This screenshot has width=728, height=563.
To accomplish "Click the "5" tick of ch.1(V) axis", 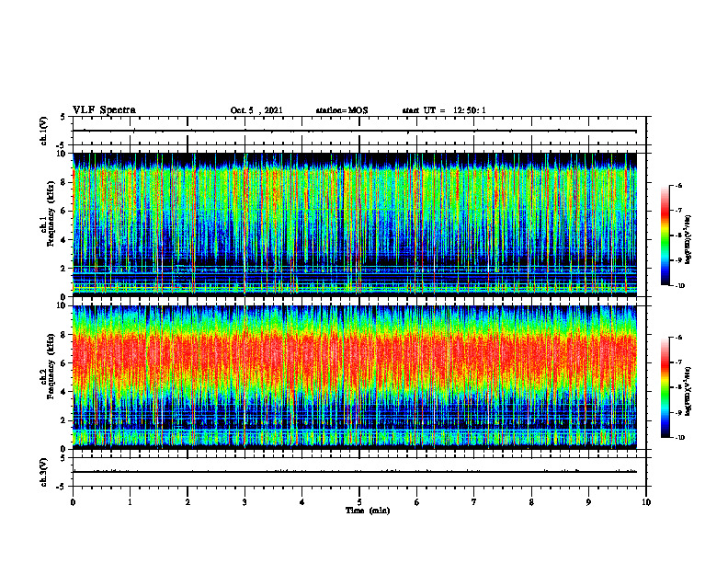I will tap(63, 118).
